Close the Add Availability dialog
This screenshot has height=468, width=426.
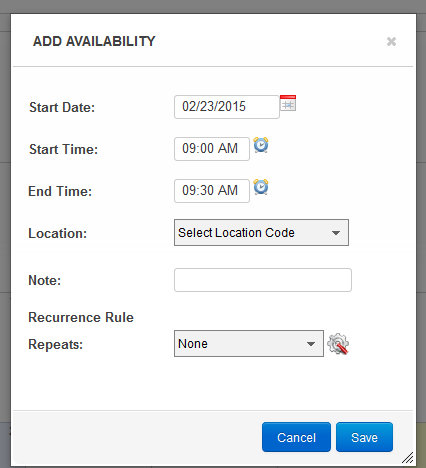(x=391, y=42)
